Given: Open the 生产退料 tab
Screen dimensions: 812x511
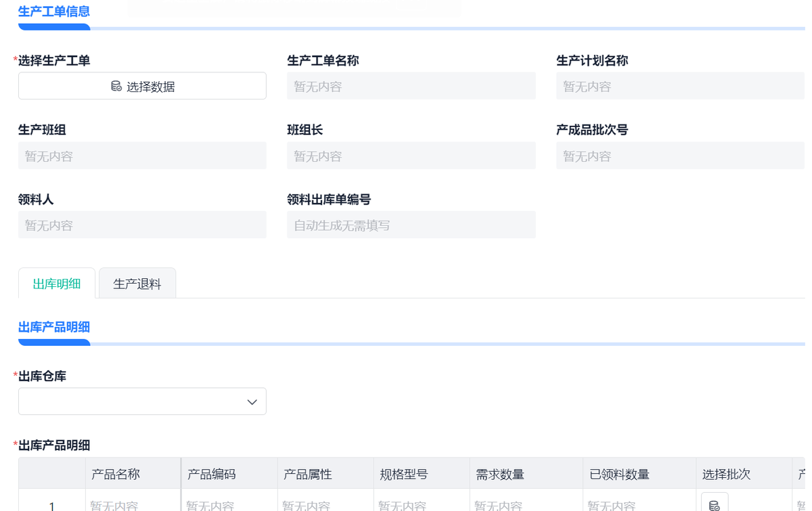Looking at the screenshot, I should click(137, 284).
